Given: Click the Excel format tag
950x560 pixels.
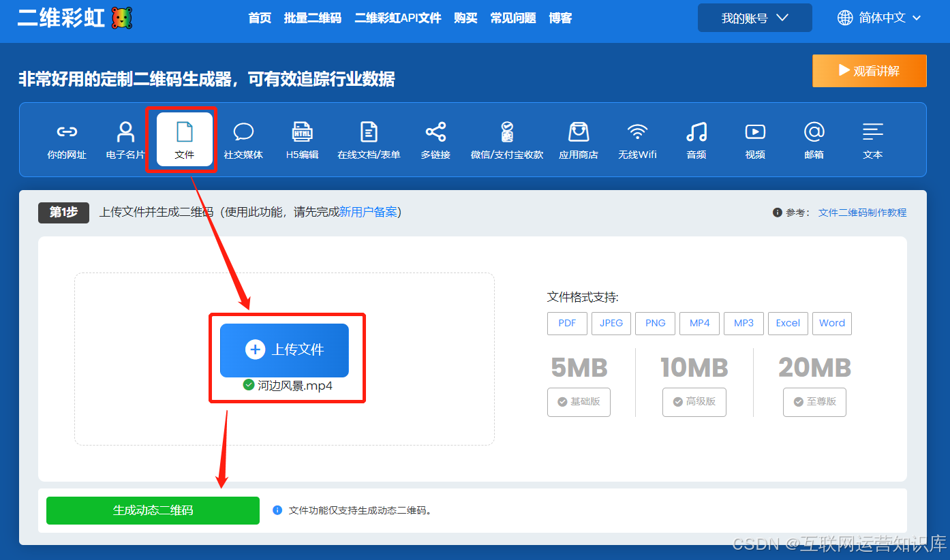Looking at the screenshot, I should coord(788,324).
